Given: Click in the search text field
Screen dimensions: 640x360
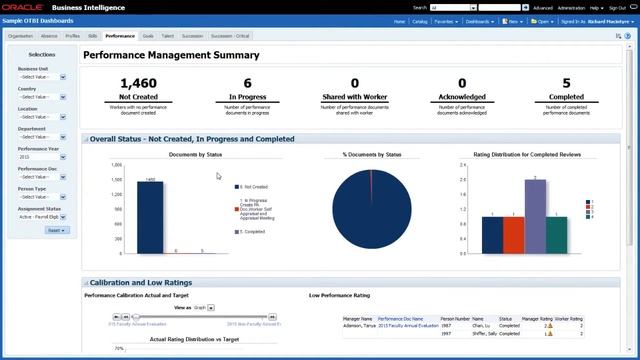Looking at the screenshot, I should pyautogui.click(x=500, y=7).
